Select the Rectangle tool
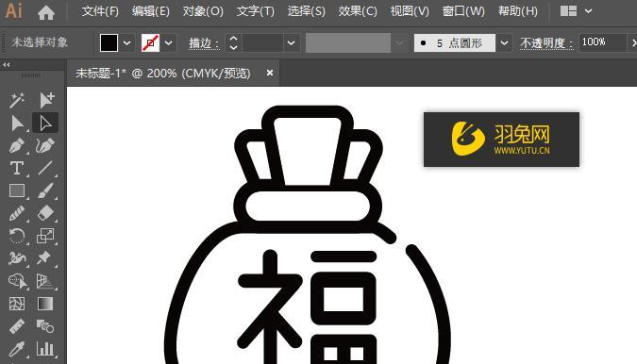Viewport: 637px width, 364px height. (17, 190)
